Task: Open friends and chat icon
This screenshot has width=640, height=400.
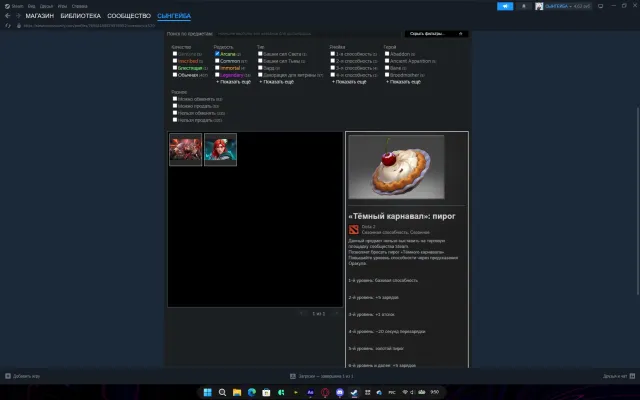Action: point(632,376)
